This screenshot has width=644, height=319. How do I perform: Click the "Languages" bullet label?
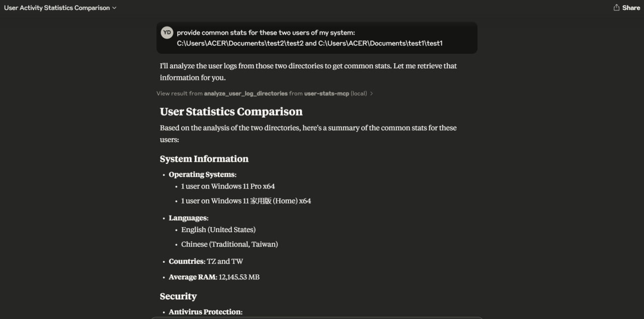[188, 218]
